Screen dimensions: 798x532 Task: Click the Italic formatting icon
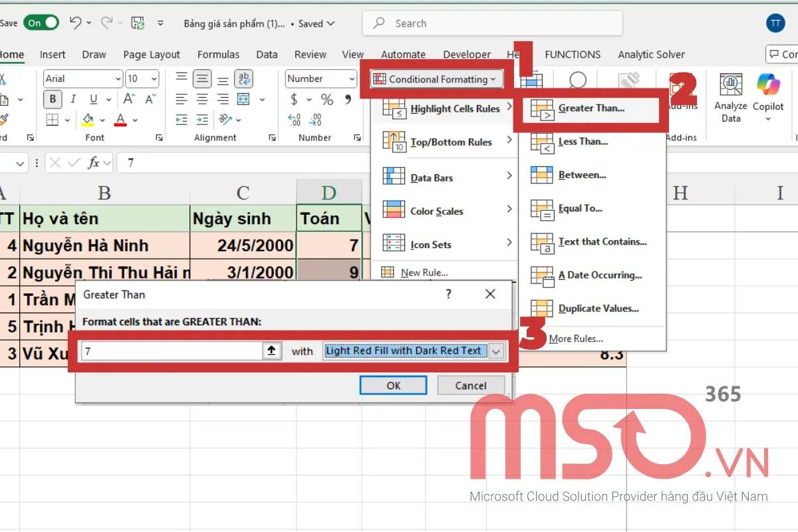[73, 100]
